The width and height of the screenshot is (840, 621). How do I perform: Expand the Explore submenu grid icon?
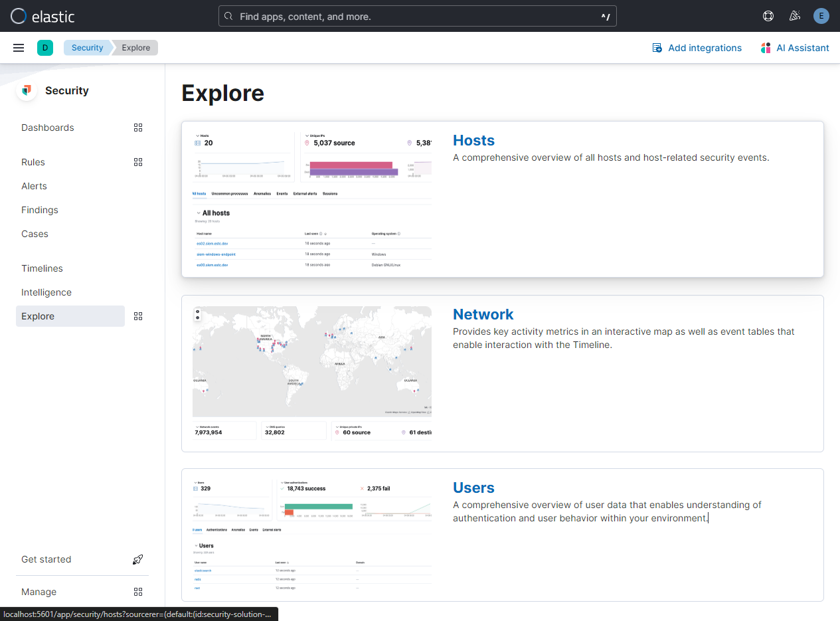point(138,316)
